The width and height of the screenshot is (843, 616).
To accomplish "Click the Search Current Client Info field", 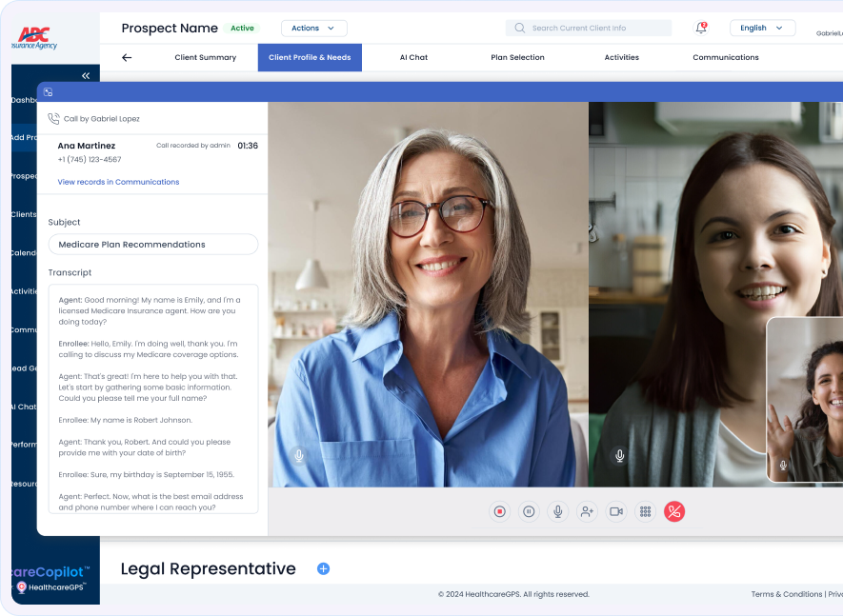I will (x=589, y=29).
